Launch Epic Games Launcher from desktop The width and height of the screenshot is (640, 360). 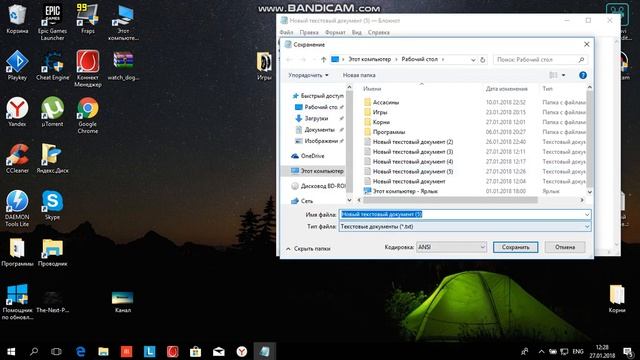(x=52, y=22)
